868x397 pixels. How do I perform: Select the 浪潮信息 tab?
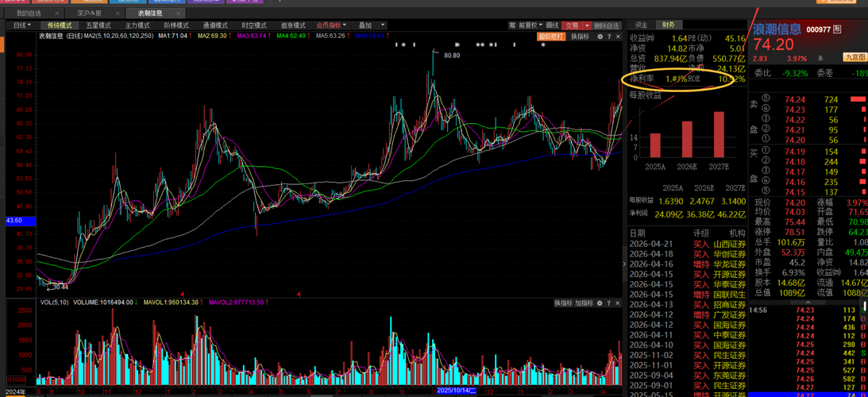[150, 13]
